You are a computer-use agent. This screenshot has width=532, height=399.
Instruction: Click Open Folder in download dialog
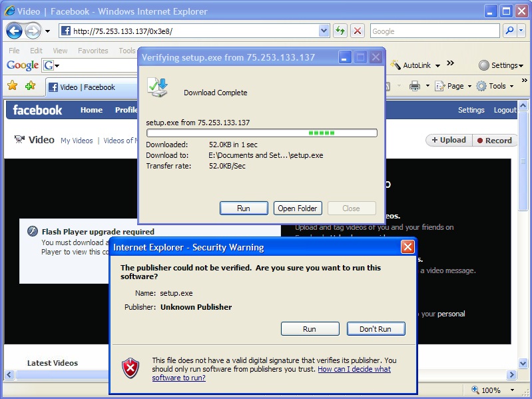pos(298,208)
